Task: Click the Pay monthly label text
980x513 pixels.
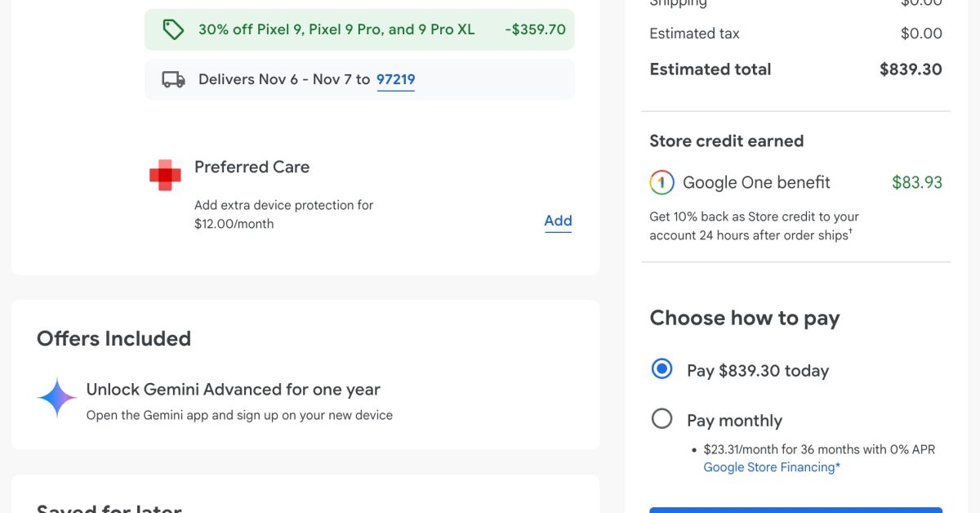Action: (x=734, y=421)
